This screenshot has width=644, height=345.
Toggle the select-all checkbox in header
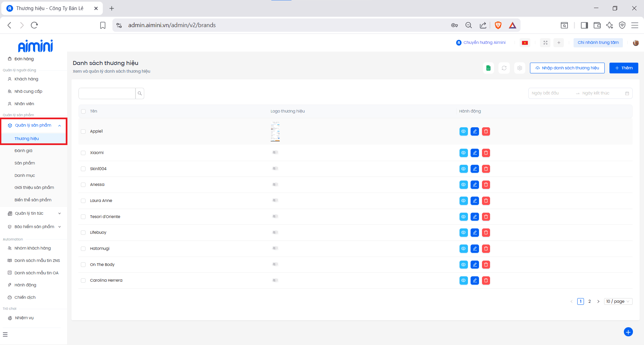83,111
